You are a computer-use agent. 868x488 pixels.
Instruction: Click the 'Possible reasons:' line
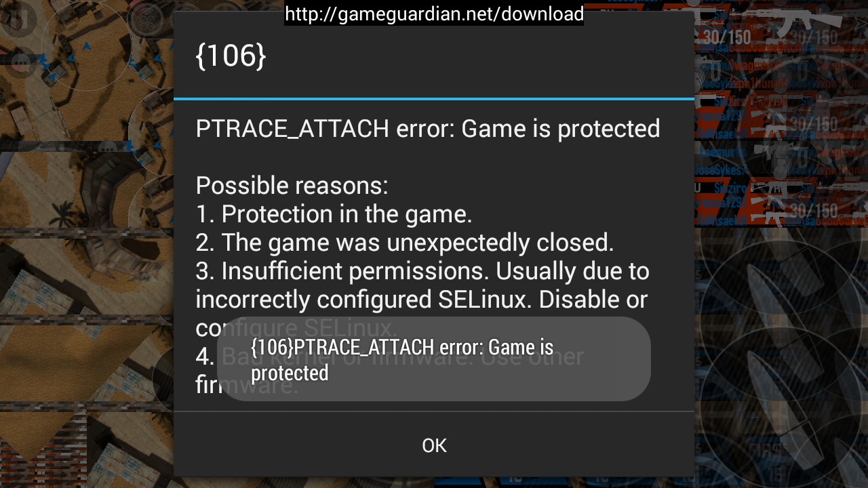pyautogui.click(x=292, y=185)
